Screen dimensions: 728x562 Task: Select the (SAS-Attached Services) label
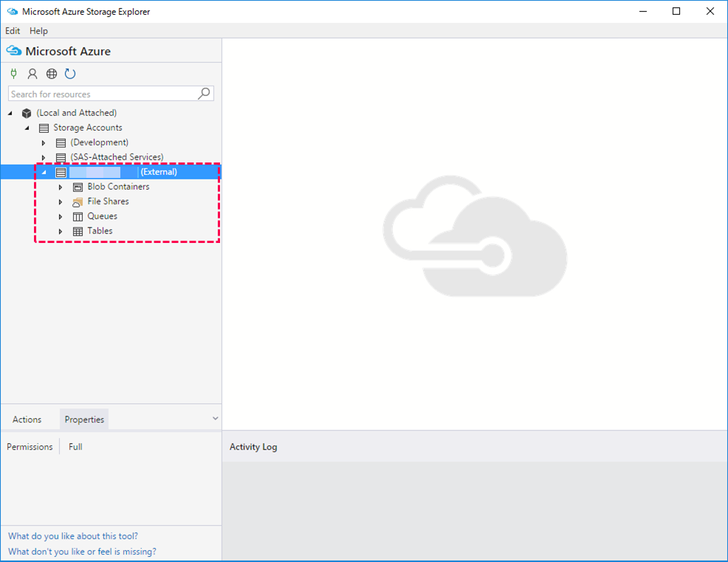[117, 157]
